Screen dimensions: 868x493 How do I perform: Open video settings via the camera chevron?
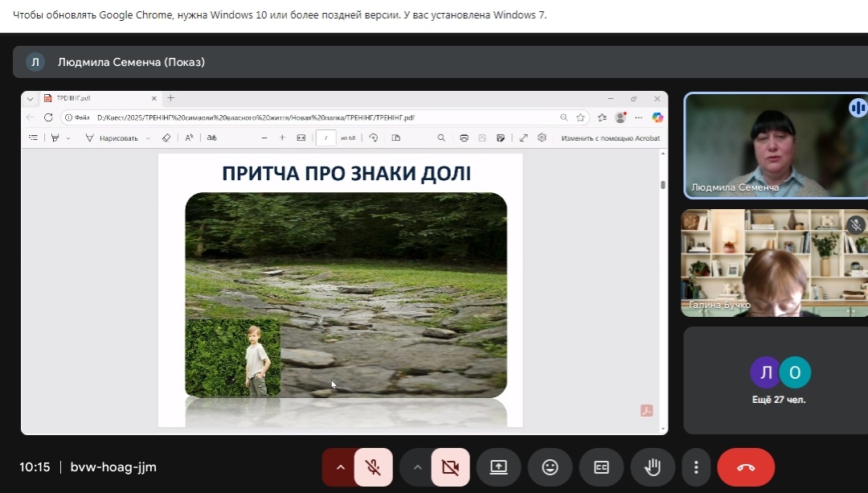(417, 466)
